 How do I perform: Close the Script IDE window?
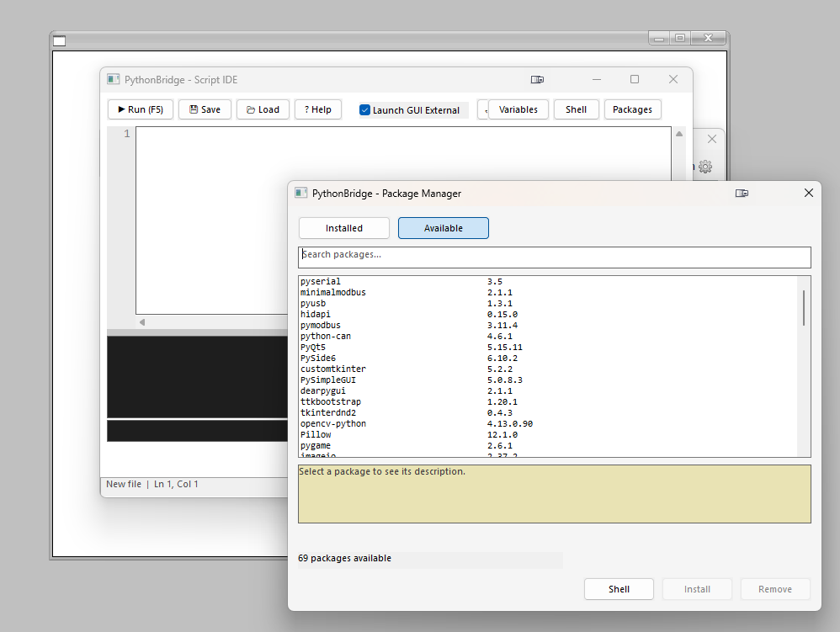(x=673, y=79)
